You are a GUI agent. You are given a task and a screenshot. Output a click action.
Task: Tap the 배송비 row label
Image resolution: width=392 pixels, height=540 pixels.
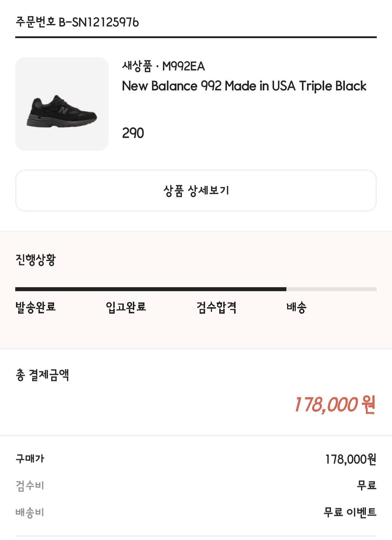point(30,512)
